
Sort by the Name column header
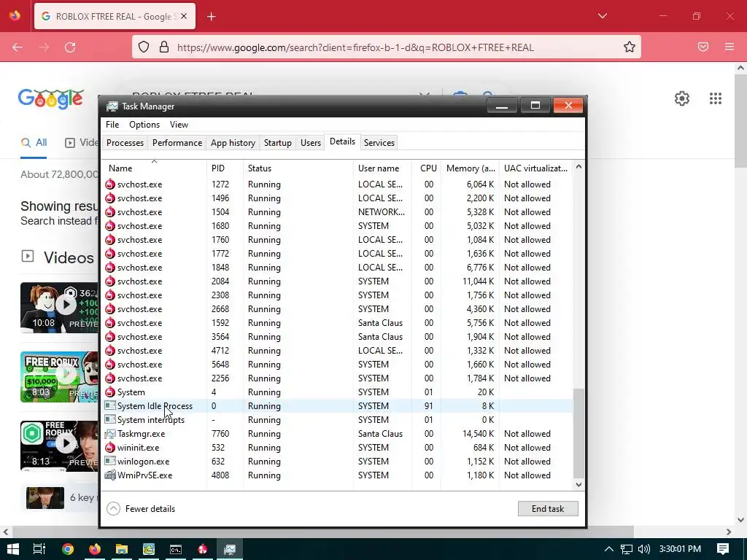[155, 168]
